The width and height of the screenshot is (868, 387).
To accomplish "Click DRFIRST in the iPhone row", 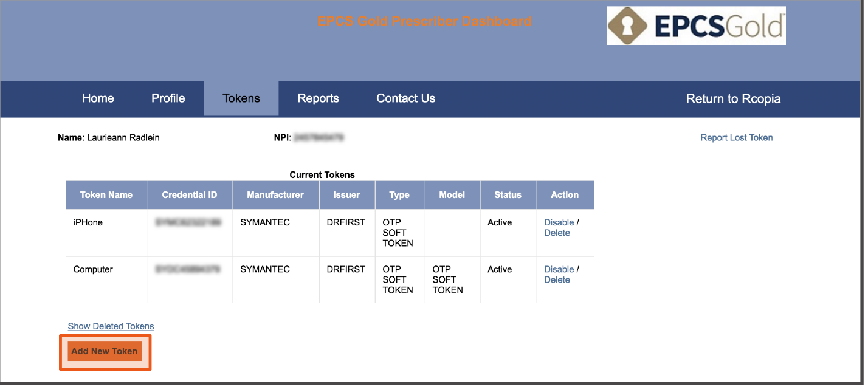I will point(346,222).
